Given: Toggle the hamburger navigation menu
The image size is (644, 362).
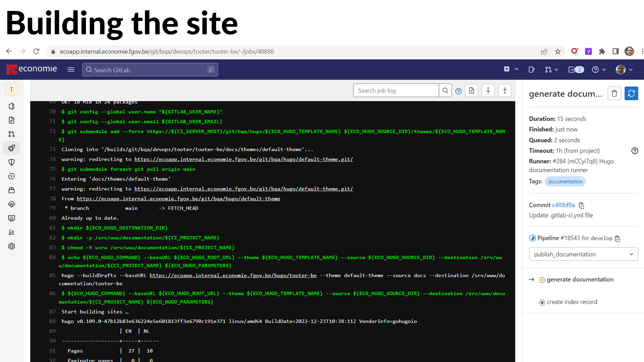Looking at the screenshot, I should 71,70.
